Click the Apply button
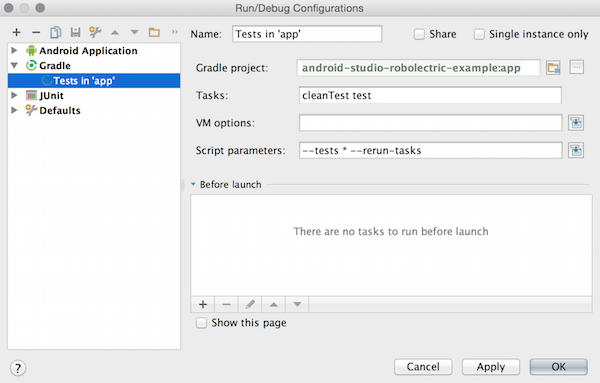This screenshot has width=600, height=383. click(x=491, y=367)
